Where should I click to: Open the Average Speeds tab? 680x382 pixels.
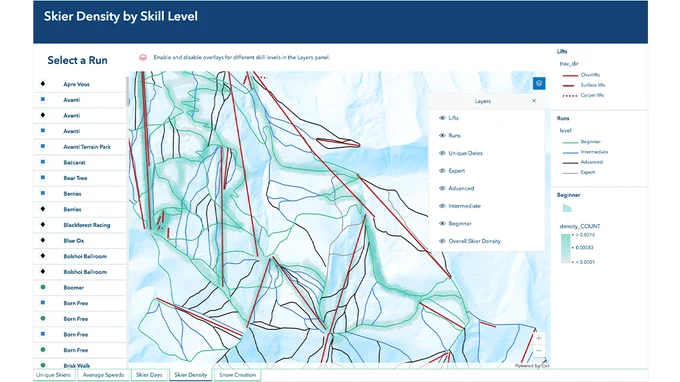pos(103,375)
